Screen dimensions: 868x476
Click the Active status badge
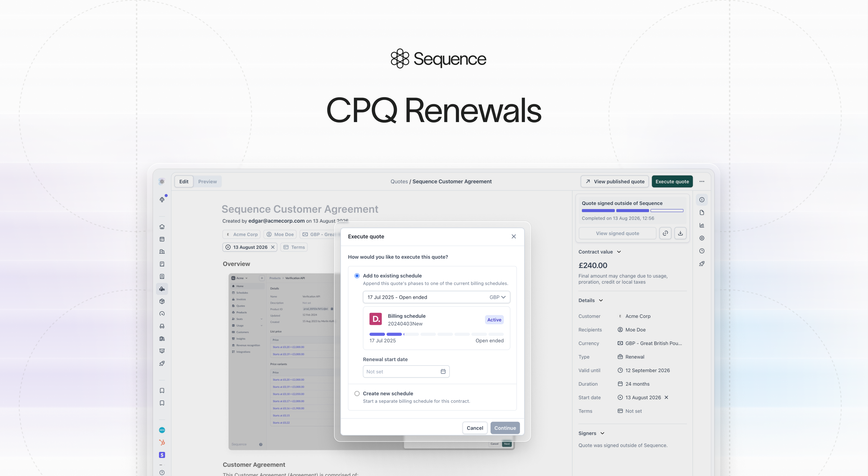pos(494,320)
